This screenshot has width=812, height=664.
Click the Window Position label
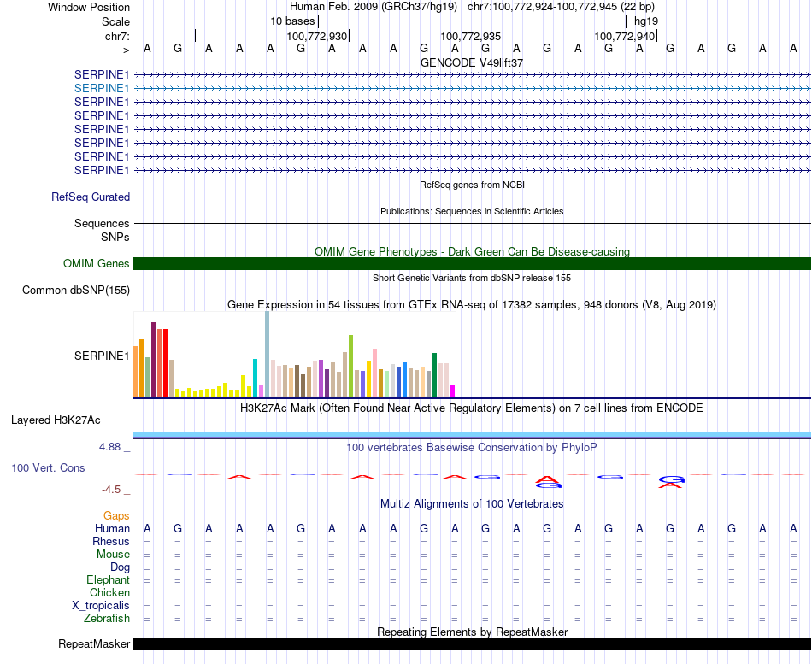89,7
